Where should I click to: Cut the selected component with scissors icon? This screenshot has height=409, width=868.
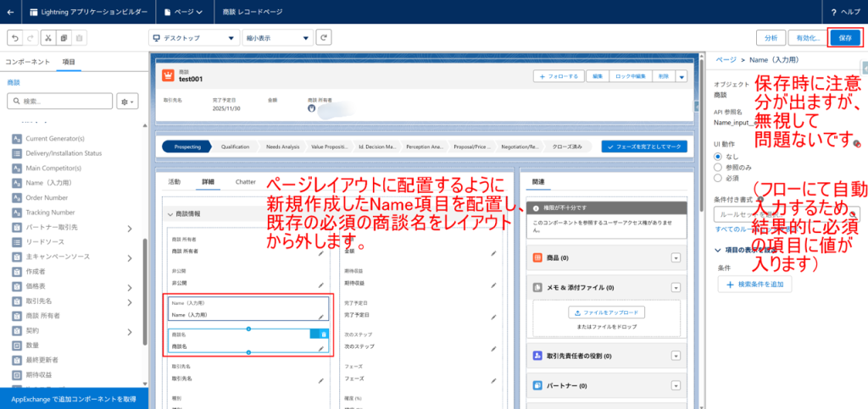click(48, 38)
